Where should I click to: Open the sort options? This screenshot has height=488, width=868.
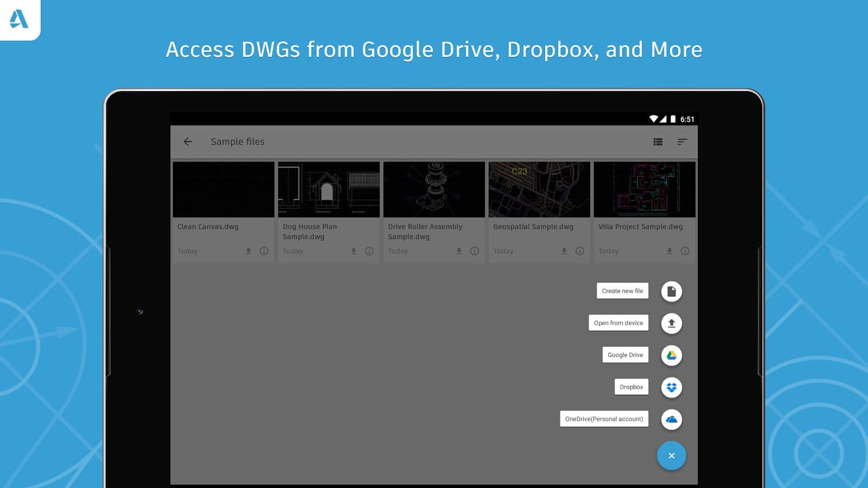682,142
